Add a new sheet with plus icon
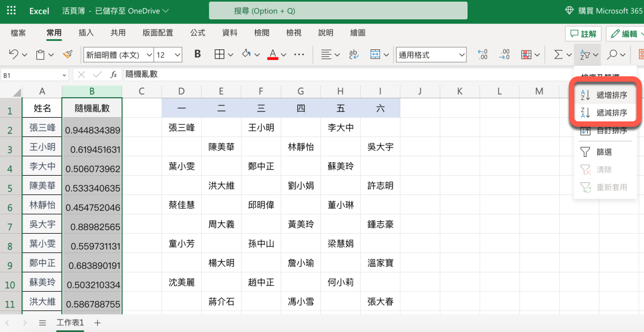Screen dimensions: 644x332 click(97, 323)
